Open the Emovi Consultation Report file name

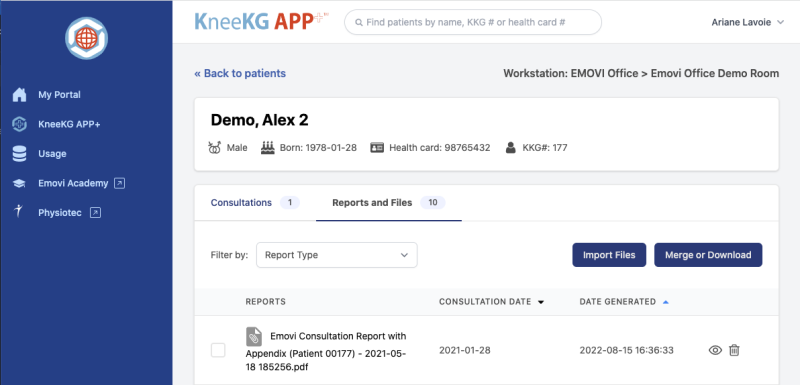pos(327,351)
